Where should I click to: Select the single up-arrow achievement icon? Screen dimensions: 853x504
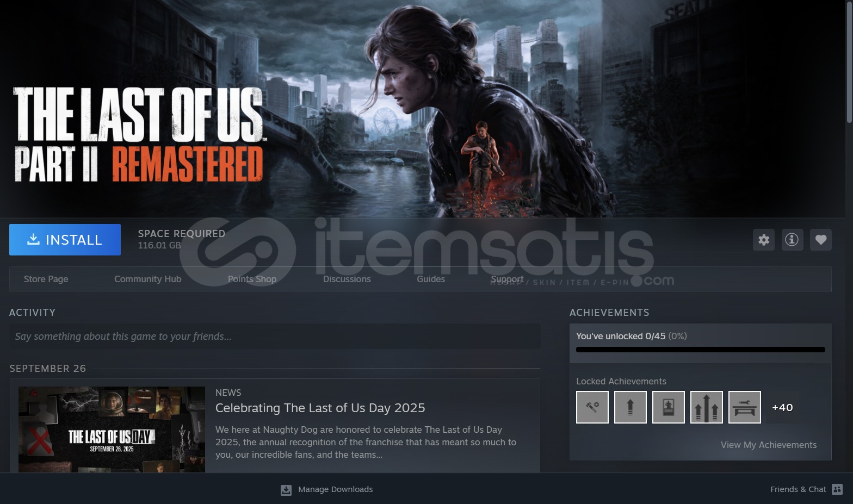(631, 407)
